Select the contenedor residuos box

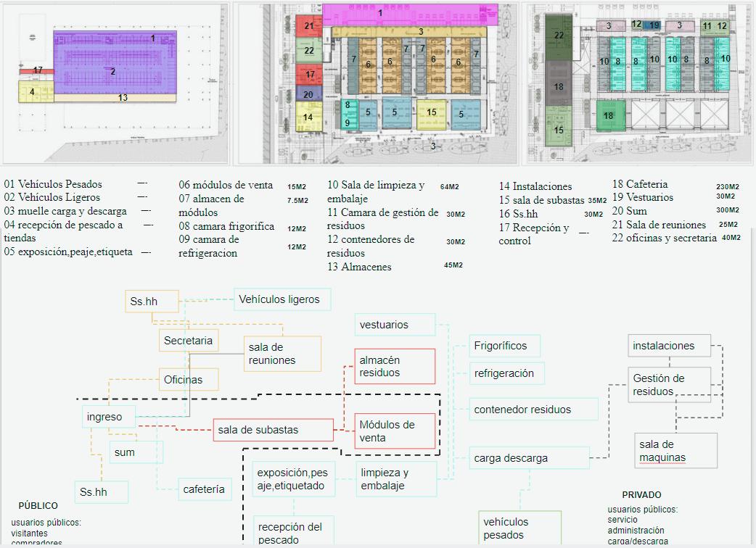click(534, 410)
